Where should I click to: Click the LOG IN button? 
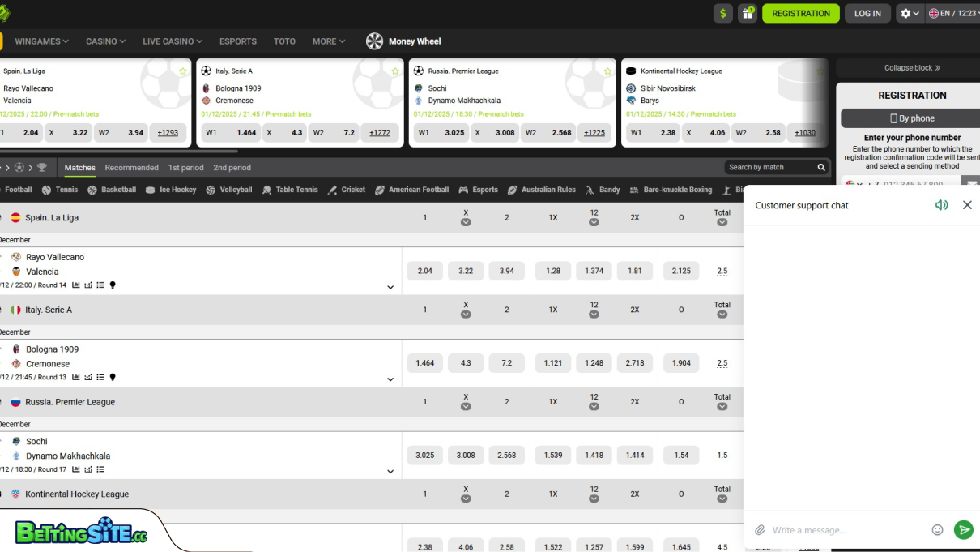pos(867,13)
